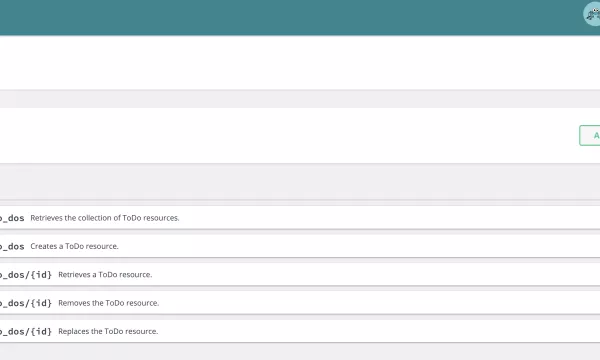The width and height of the screenshot is (600, 360).
Task: Click '_dos/{id}' path in the Replaces row
Action: pyautogui.click(x=26, y=331)
